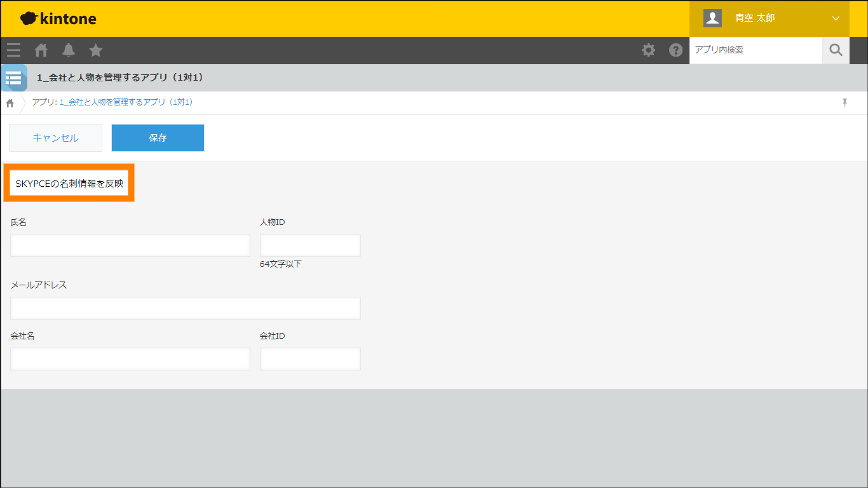This screenshot has width=868, height=488.
Task: Open help question mark icon
Action: 675,50
